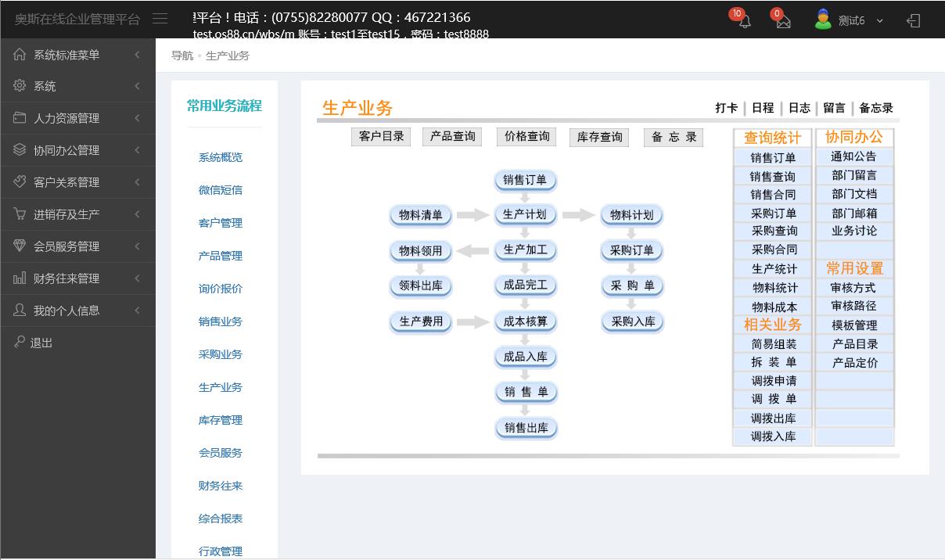This screenshot has width=945, height=560.
Task: Click the 生产计划 flowchart node
Action: tap(525, 215)
